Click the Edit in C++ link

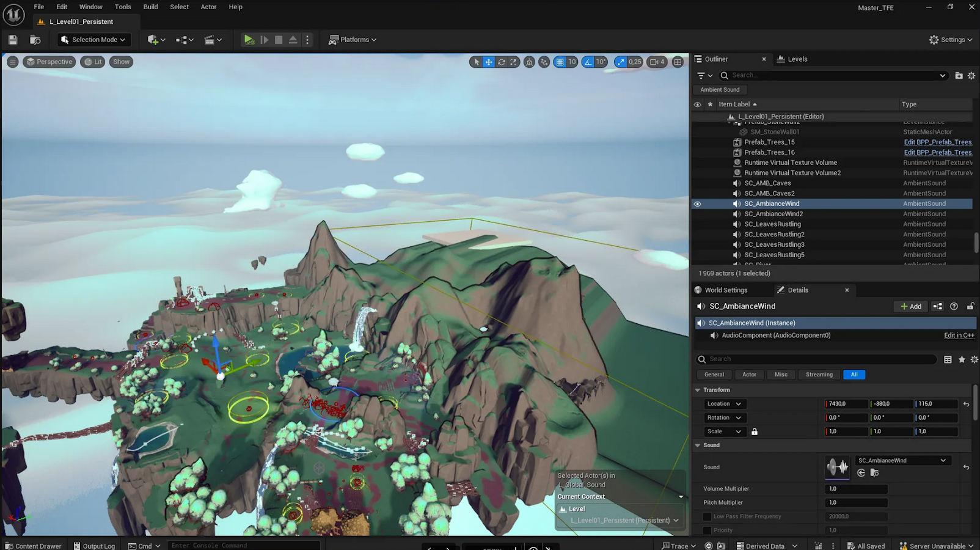pos(959,335)
